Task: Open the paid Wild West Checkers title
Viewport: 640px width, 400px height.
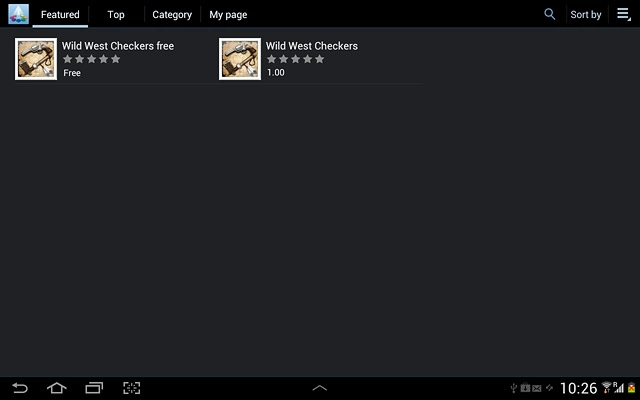Action: coord(312,46)
